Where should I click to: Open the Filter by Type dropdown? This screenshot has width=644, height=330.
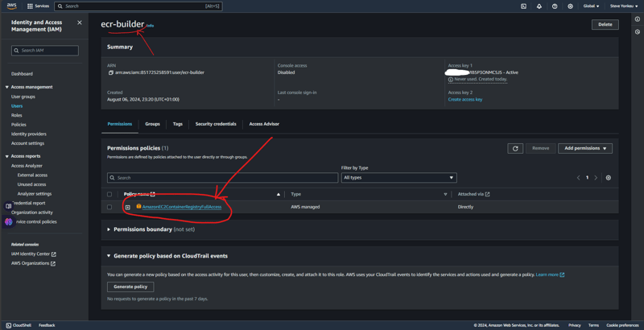pyautogui.click(x=398, y=178)
